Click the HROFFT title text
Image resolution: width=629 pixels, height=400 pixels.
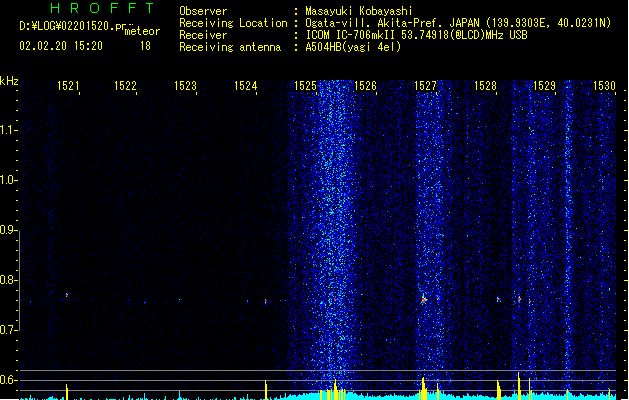[102, 8]
